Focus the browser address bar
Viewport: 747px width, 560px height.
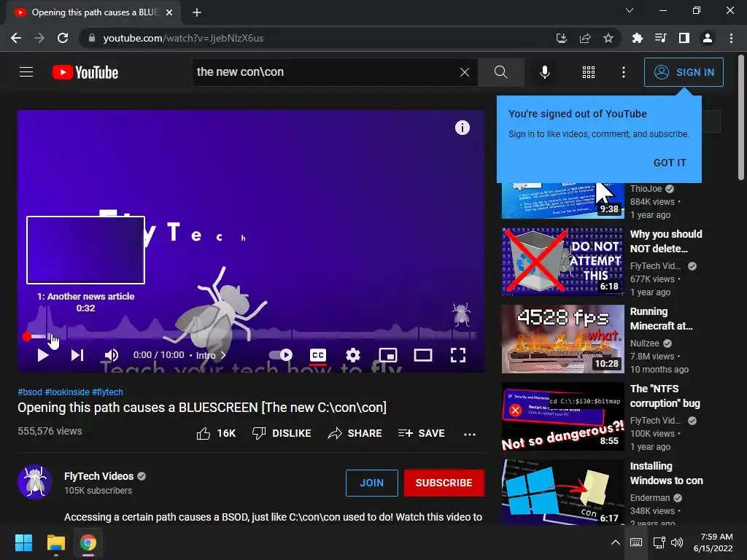[x=314, y=38]
